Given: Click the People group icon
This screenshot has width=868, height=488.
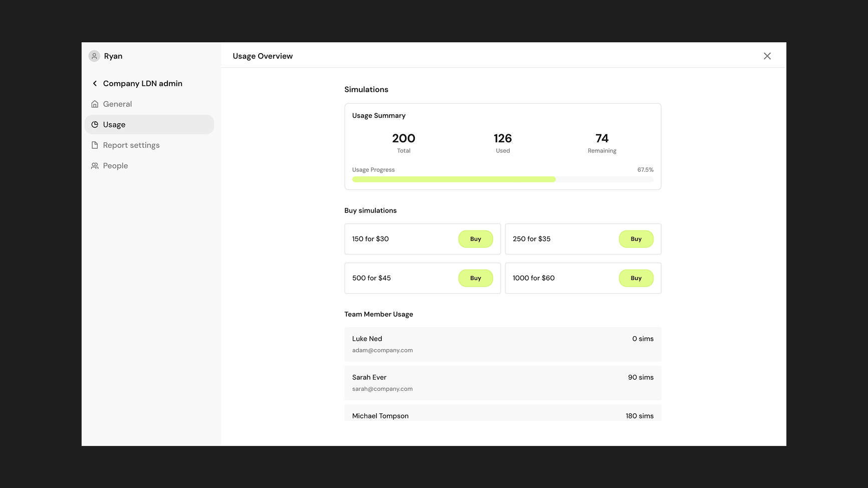Looking at the screenshot, I should click(95, 166).
